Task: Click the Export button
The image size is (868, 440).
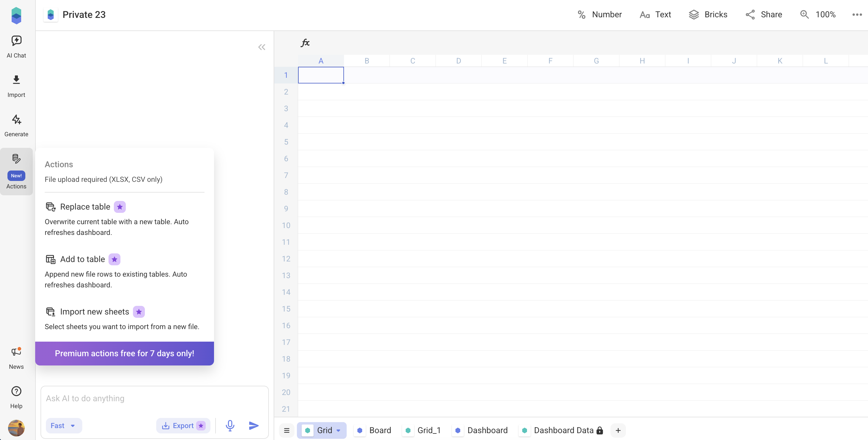Action: coord(183,425)
